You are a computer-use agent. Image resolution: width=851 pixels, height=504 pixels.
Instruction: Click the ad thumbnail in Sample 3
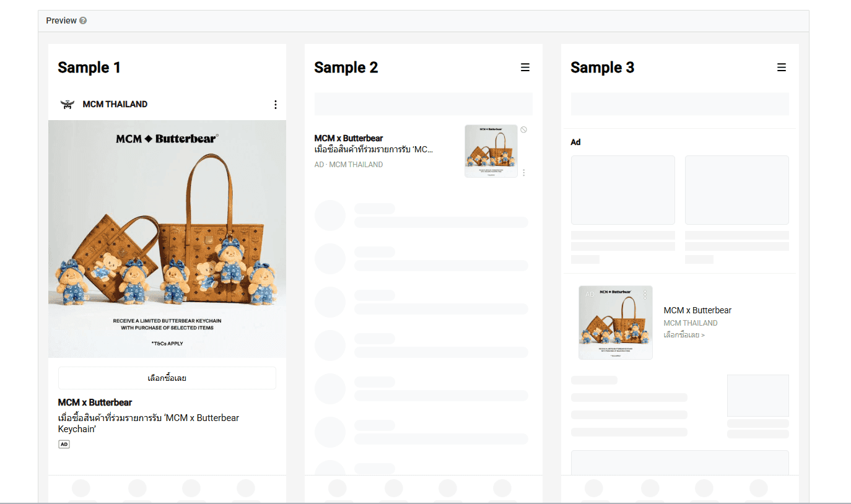(x=616, y=323)
